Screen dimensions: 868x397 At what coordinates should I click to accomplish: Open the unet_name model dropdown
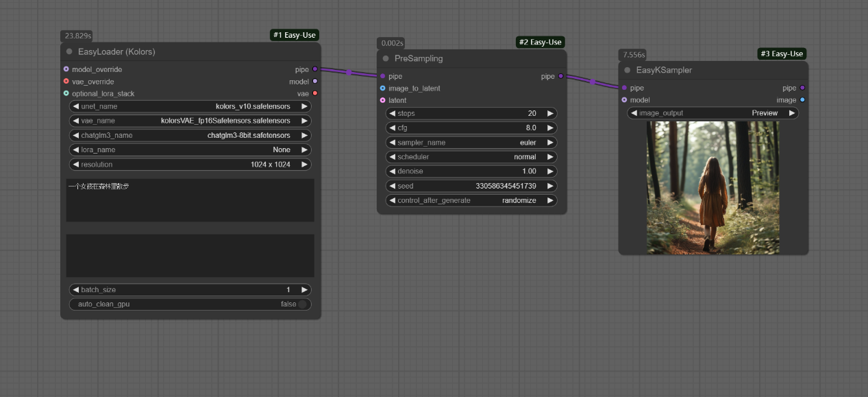190,106
